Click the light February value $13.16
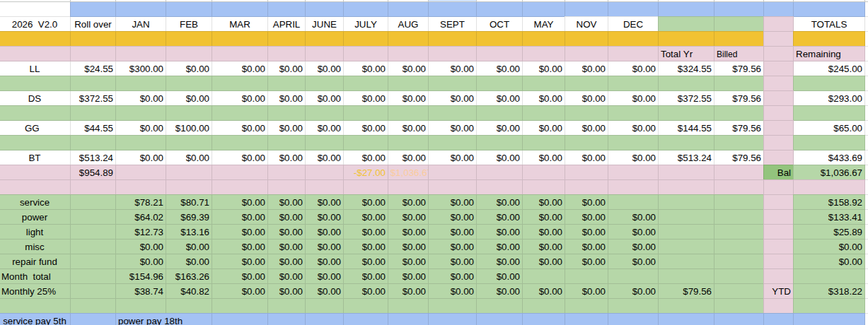 click(189, 232)
